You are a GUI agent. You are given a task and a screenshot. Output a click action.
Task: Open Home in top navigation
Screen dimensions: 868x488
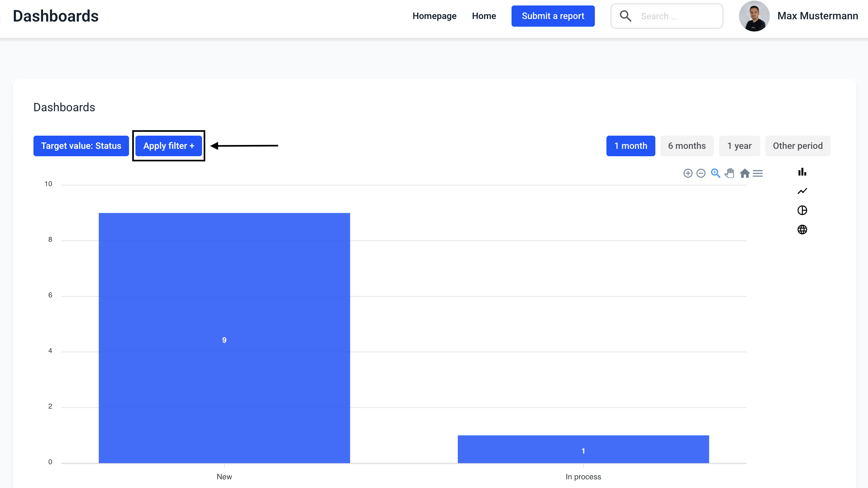[484, 16]
